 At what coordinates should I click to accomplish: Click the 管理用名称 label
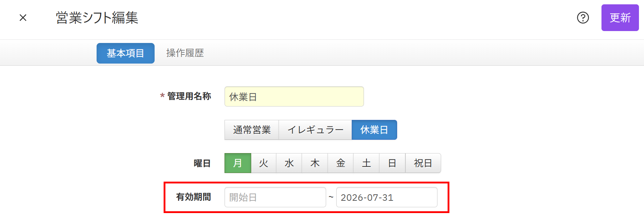coord(189,96)
